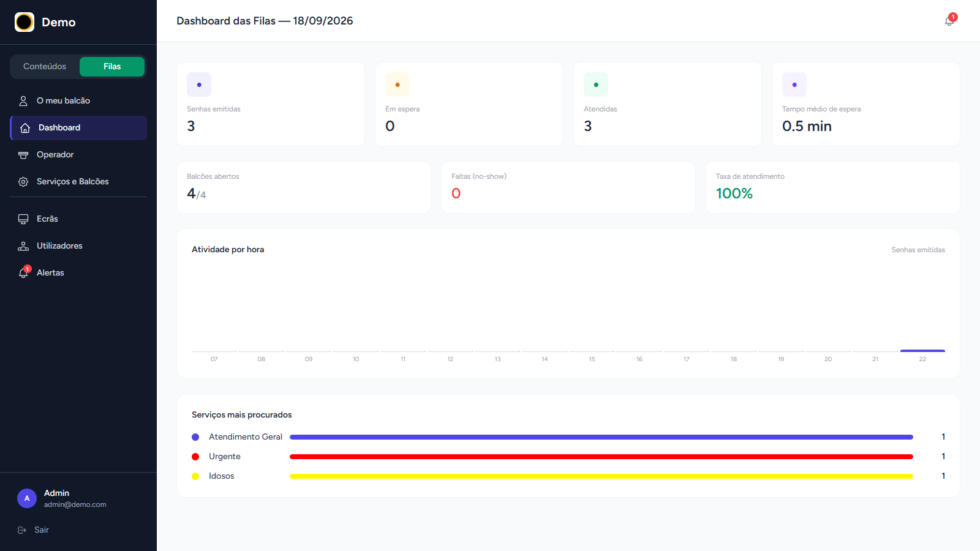The image size is (980, 551).
Task: Click the Idosos yellow progress bar
Action: 601,476
